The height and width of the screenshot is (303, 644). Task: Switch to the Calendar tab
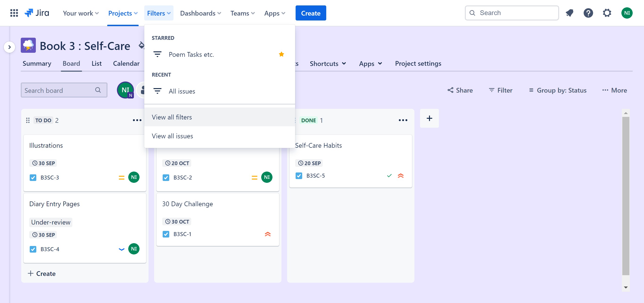[x=126, y=63]
